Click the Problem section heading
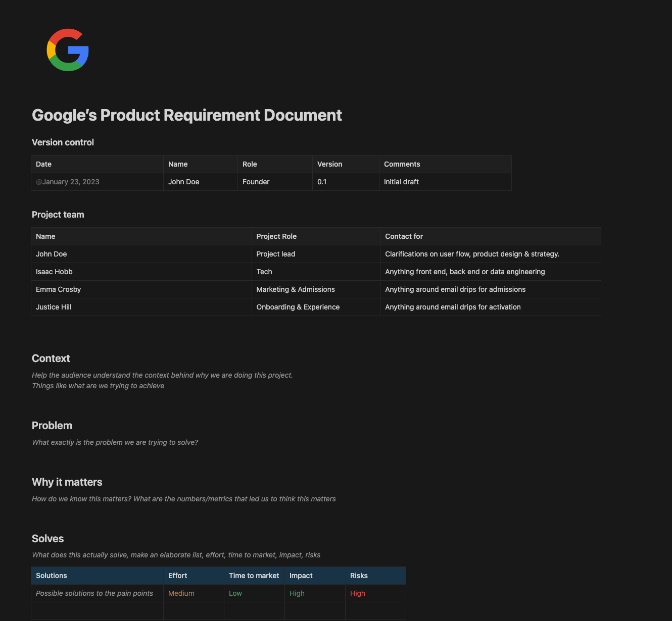Image resolution: width=672 pixels, height=621 pixels. tap(52, 426)
